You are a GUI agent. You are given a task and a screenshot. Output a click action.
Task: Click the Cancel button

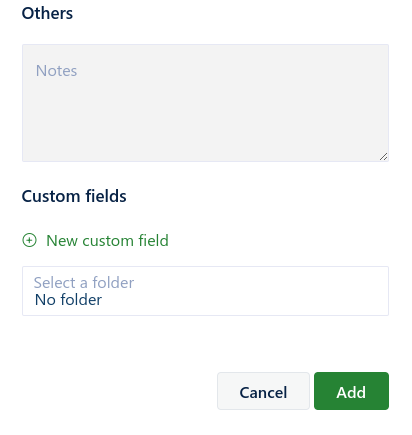tap(263, 391)
